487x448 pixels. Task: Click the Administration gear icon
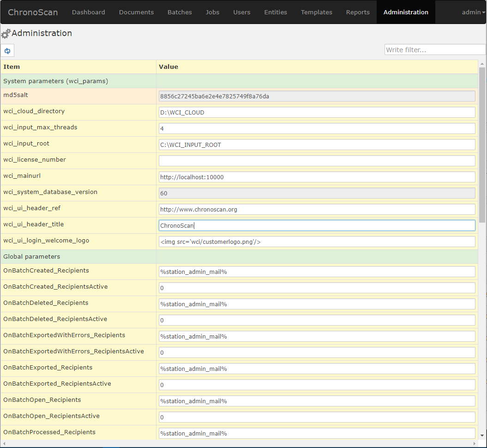tap(6, 34)
